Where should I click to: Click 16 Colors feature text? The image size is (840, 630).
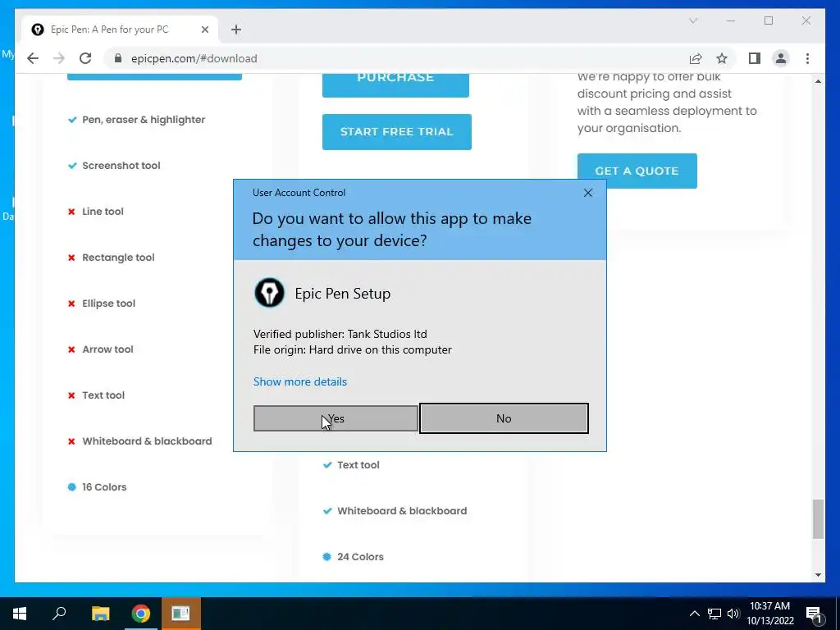(x=104, y=487)
